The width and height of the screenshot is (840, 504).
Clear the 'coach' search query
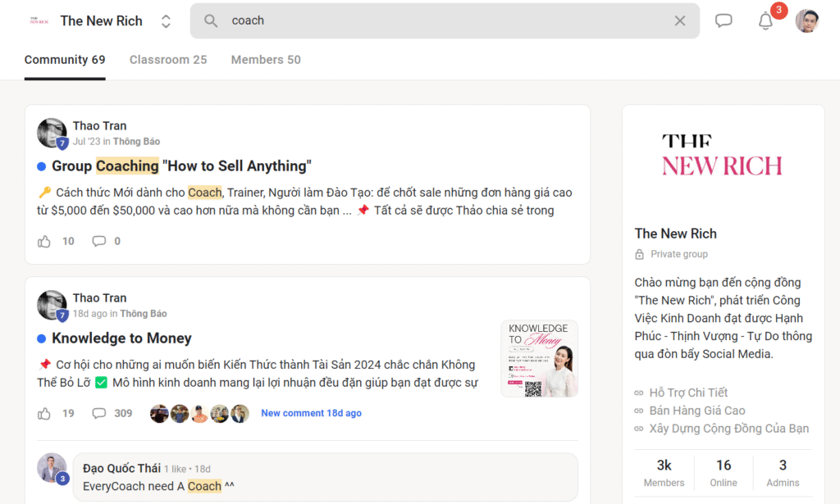click(x=680, y=20)
